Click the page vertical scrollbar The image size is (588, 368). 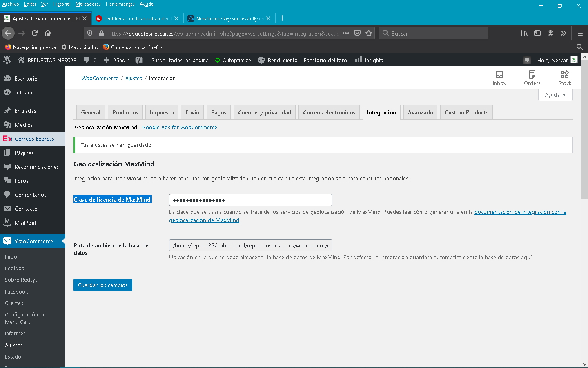(584, 129)
